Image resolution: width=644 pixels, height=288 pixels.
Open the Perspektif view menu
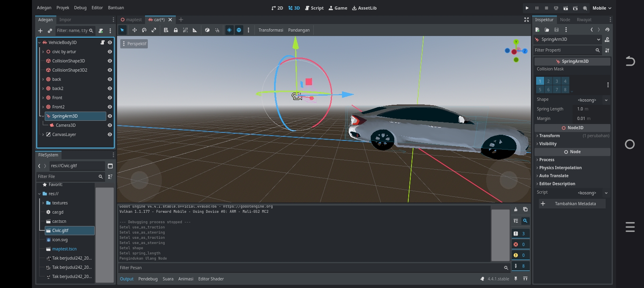[x=134, y=44]
